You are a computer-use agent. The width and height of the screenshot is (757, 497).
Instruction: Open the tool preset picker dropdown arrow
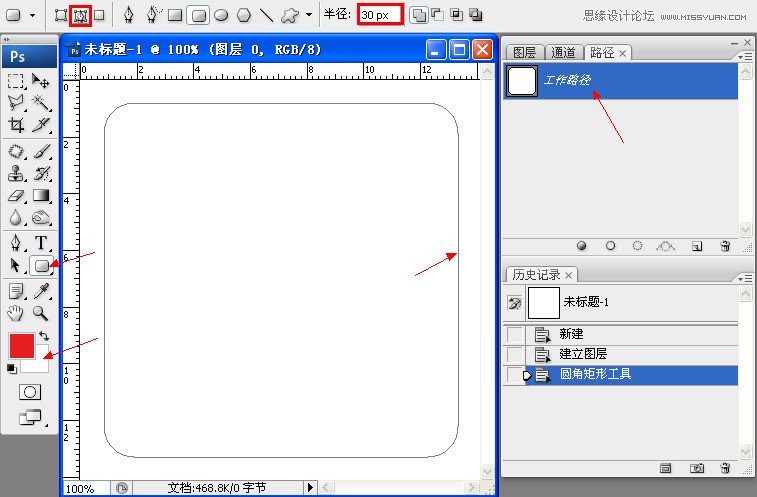coord(34,15)
